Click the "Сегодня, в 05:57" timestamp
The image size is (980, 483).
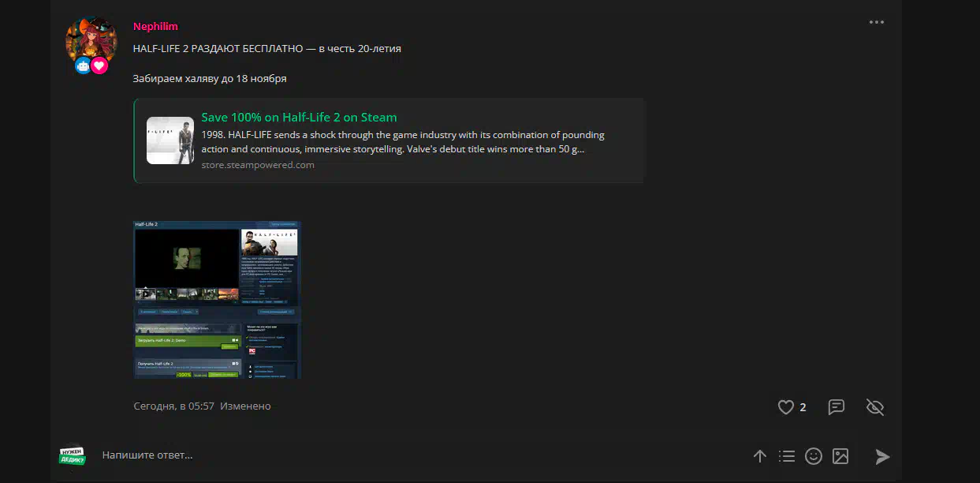click(x=173, y=406)
